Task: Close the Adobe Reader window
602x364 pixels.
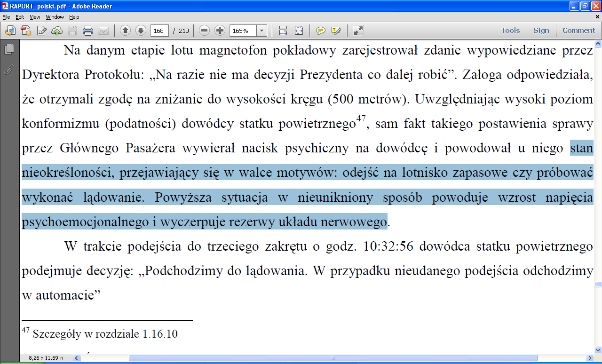Action: coord(596,6)
